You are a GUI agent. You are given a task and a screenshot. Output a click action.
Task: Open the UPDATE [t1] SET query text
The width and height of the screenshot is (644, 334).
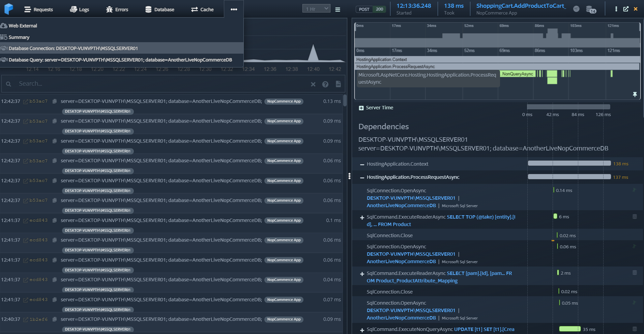pyautogui.click(x=484, y=329)
